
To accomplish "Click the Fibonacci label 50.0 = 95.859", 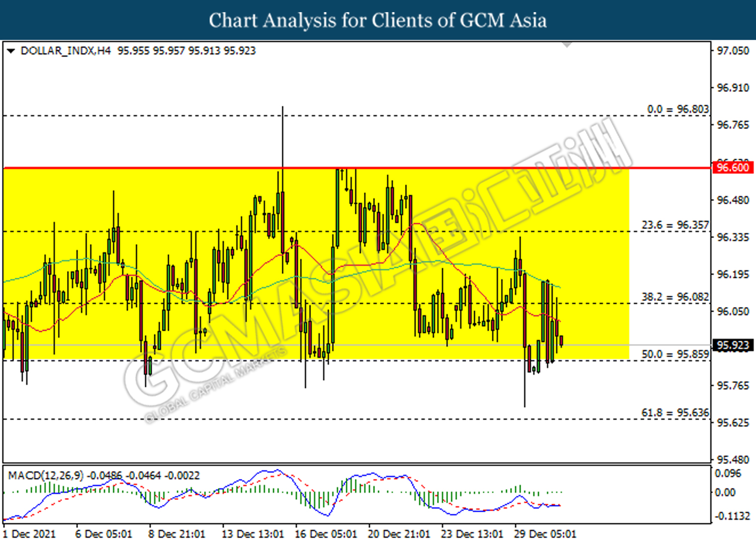I will click(675, 354).
